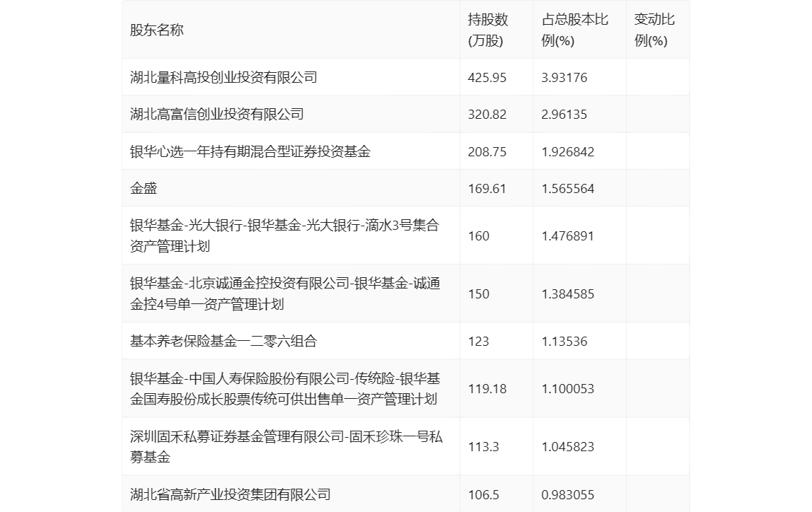
Task: Select the 股东名称 column header
Action: pyautogui.click(x=156, y=30)
